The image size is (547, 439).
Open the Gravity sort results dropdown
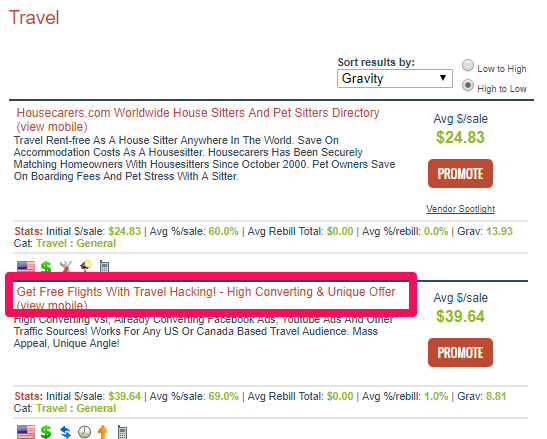pyautogui.click(x=395, y=79)
